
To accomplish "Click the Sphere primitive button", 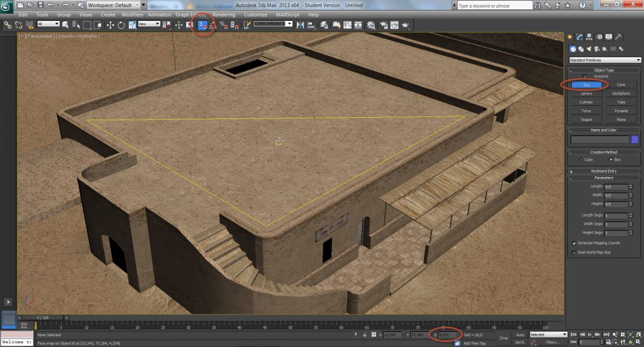I will pyautogui.click(x=586, y=93).
